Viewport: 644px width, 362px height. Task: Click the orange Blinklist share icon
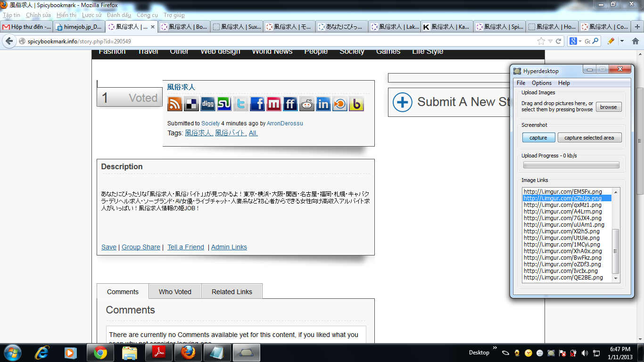point(340,104)
